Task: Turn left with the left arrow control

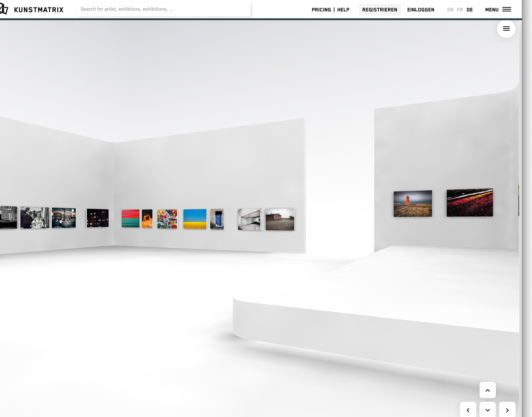Action: pos(468,410)
